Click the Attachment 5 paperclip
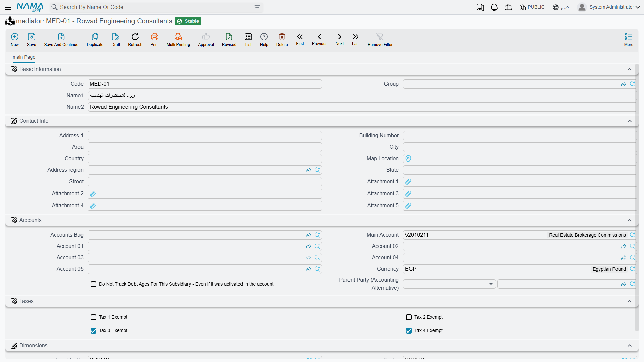 408,206
